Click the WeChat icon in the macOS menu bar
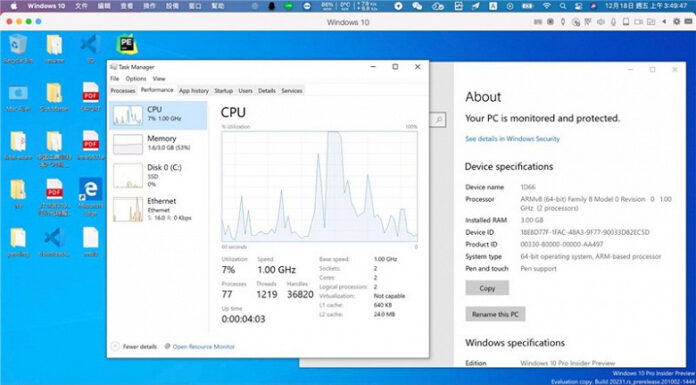Viewport: 696px width, 385px height. [417, 6]
